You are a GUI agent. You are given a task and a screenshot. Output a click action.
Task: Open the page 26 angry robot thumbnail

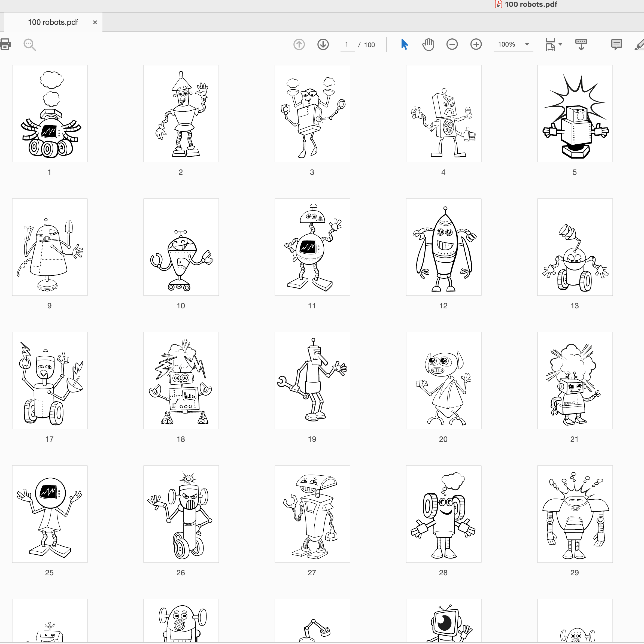(181, 514)
